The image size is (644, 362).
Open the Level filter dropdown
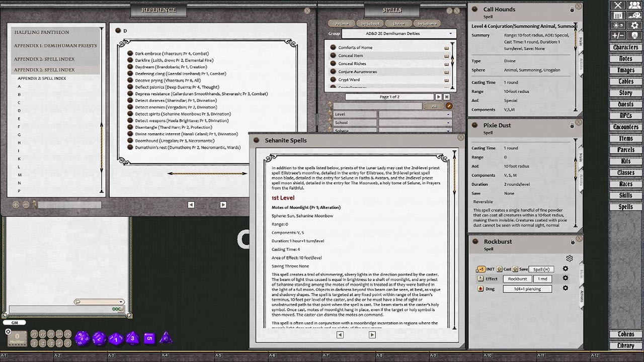[415, 115]
